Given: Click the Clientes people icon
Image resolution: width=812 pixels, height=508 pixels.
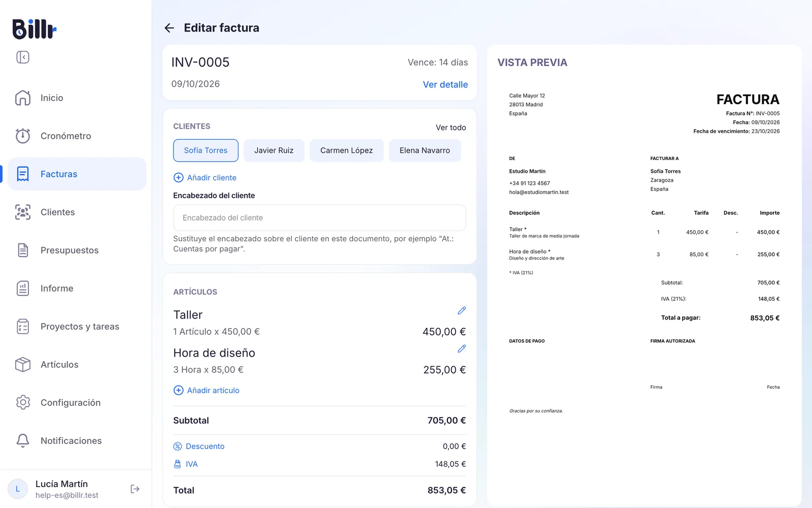Looking at the screenshot, I should point(23,212).
